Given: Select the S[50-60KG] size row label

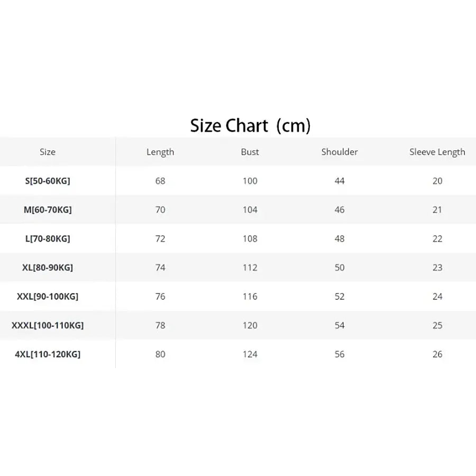Looking at the screenshot, I should (x=48, y=181).
